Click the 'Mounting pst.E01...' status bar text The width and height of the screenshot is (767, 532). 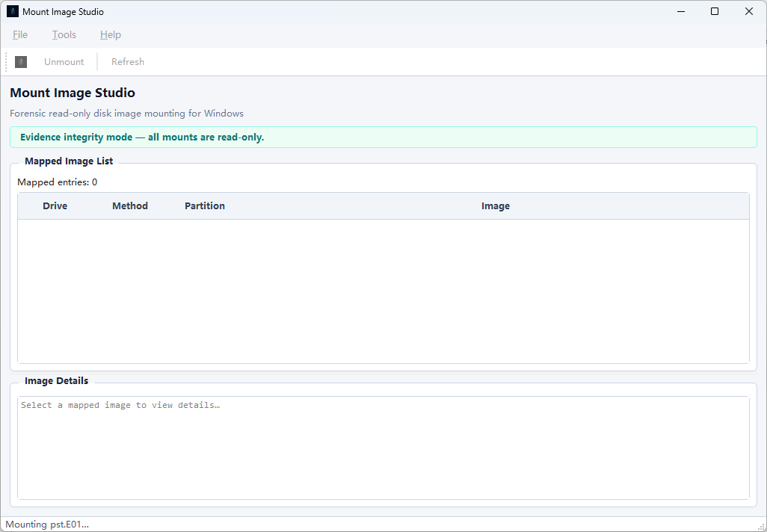47,525
